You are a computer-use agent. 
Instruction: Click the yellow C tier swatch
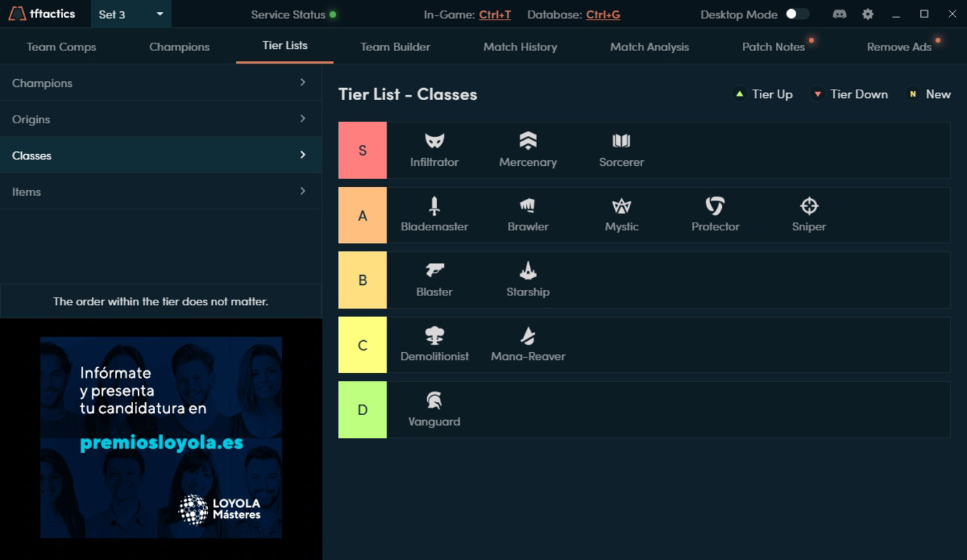[x=362, y=345]
